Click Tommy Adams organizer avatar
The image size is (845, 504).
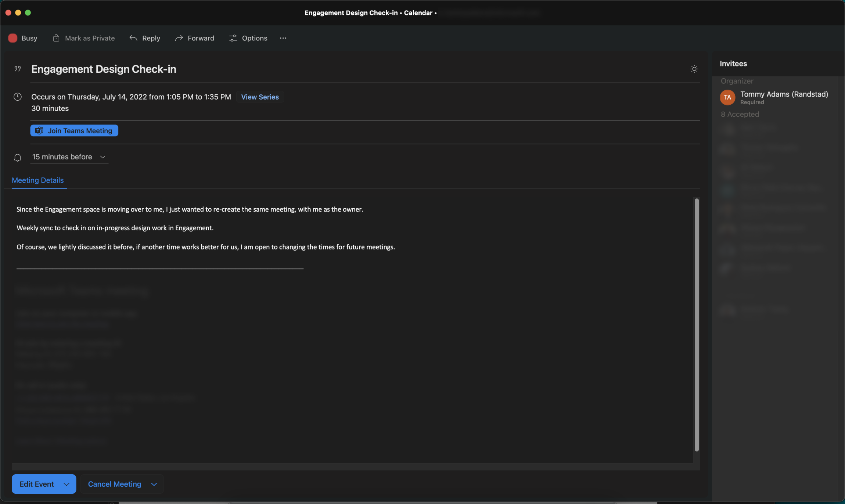(727, 97)
